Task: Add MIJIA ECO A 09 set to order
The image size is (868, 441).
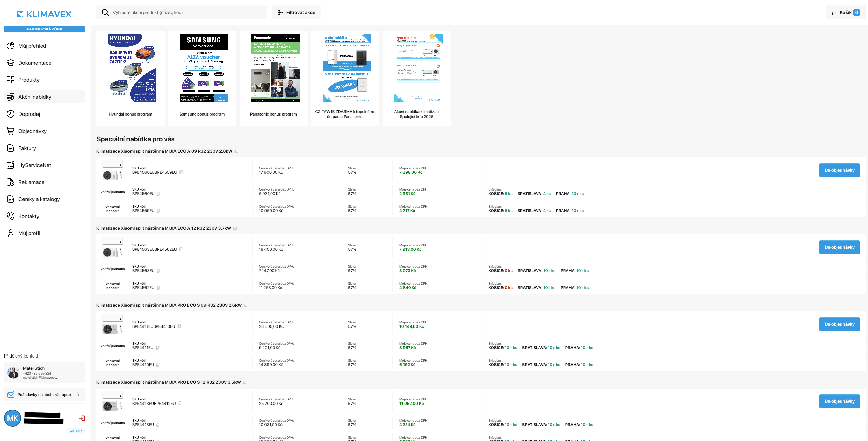Action: pyautogui.click(x=839, y=170)
